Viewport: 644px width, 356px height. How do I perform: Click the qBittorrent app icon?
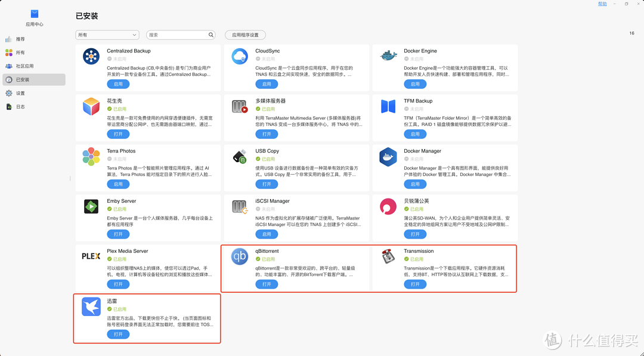pos(239,258)
